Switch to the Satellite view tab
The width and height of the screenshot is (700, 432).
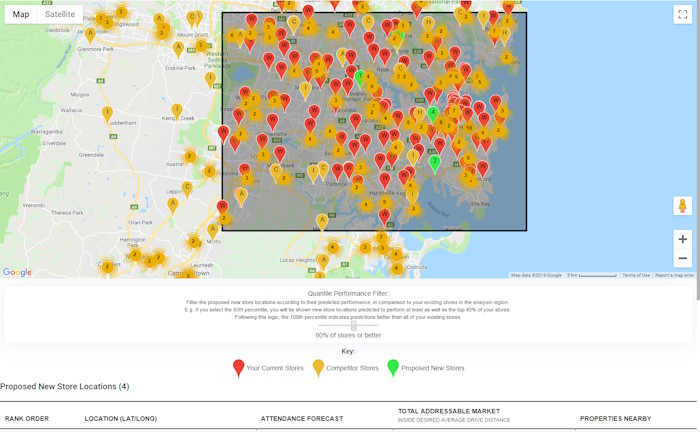tap(60, 14)
